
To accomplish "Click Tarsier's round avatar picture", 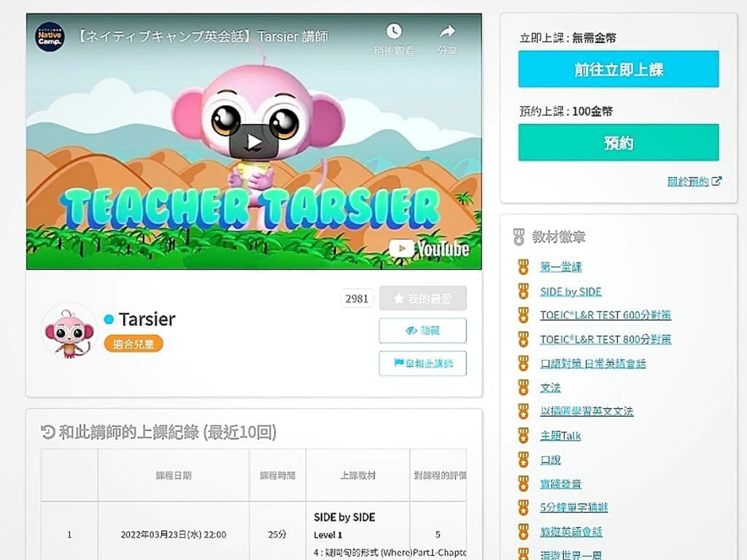I will coord(69,330).
